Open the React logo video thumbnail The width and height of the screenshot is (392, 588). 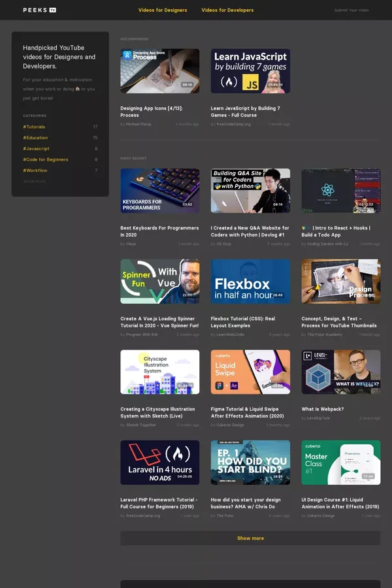(x=341, y=191)
